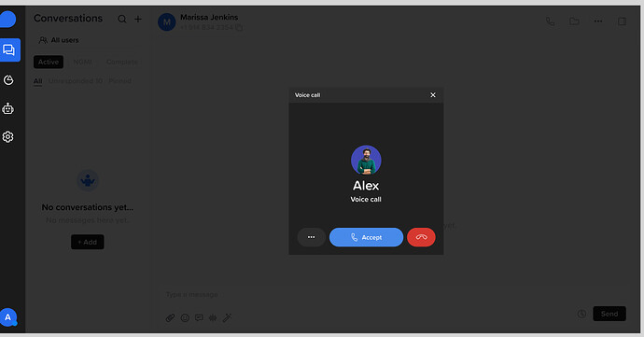Decline the call with red hang-up button
The height and width of the screenshot is (337, 644).
coord(421,237)
